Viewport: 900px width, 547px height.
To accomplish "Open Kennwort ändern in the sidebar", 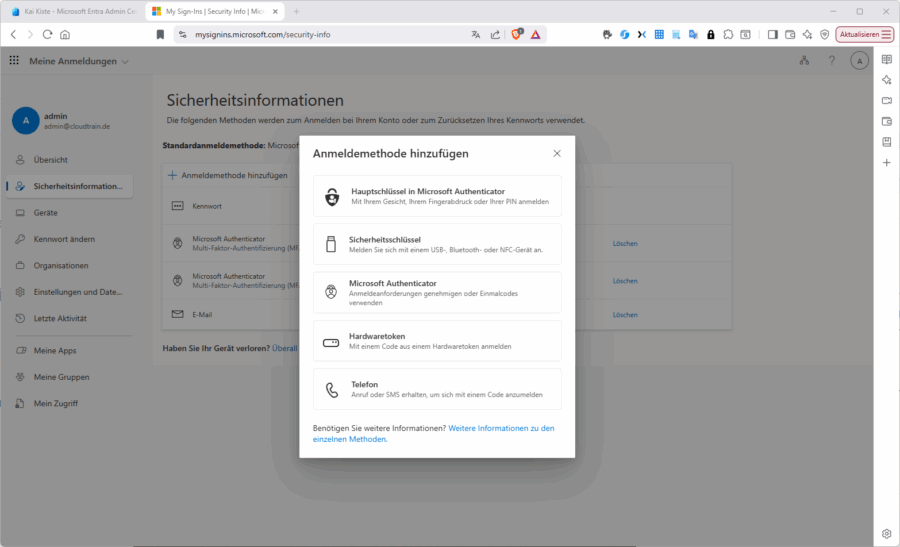I will tap(63, 239).
